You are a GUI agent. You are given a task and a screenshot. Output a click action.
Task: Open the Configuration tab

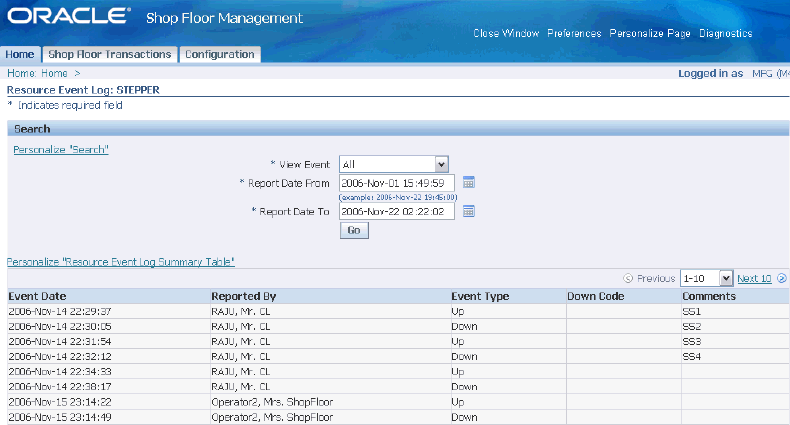click(x=220, y=54)
